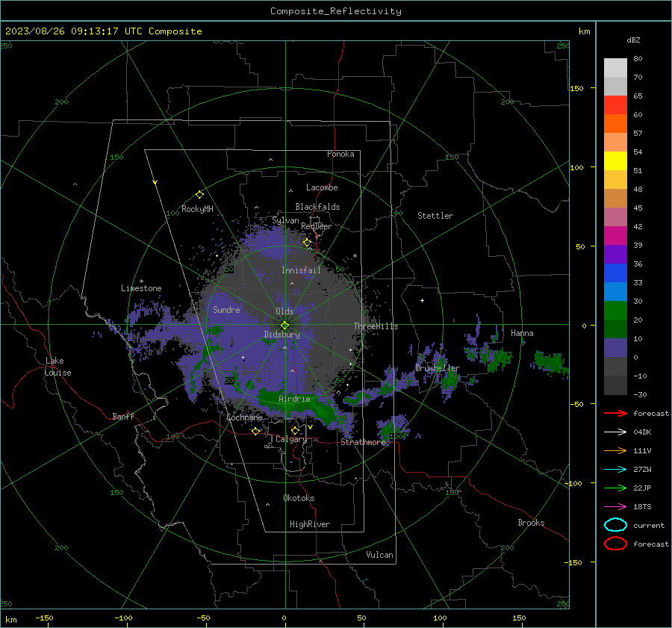Click the Blackfalds city label

(x=317, y=207)
